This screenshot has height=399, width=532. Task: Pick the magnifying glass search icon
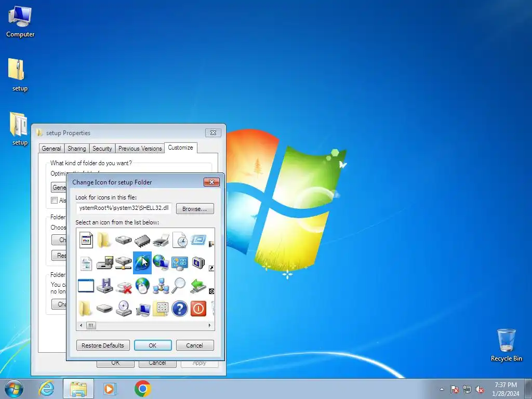tap(179, 285)
